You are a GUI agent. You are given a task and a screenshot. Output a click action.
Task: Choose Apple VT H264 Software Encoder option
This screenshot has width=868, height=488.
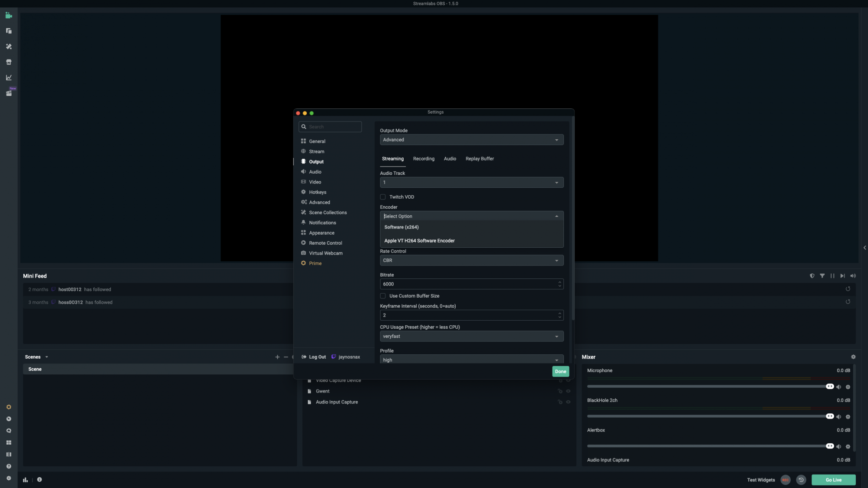pyautogui.click(x=419, y=241)
